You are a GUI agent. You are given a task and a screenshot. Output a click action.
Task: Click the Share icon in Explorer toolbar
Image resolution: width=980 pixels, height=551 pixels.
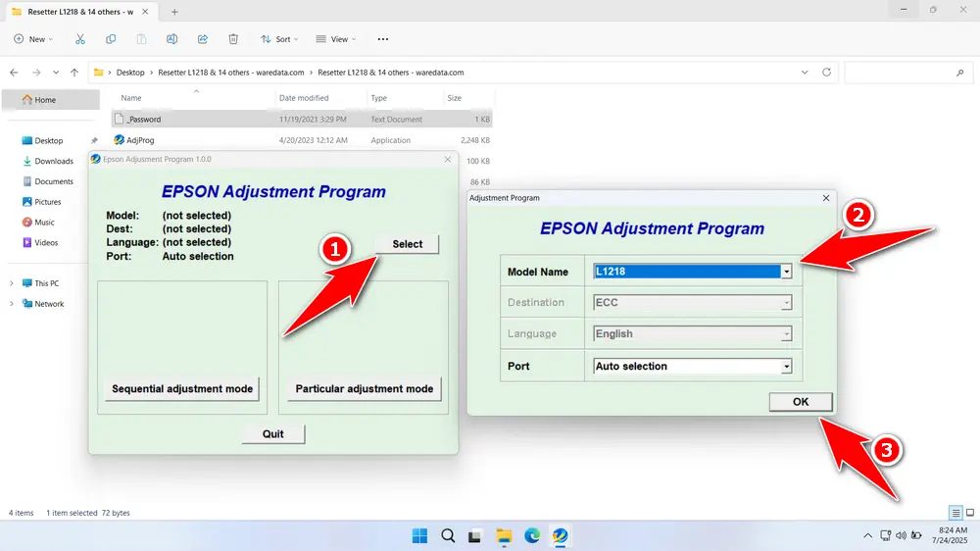click(203, 39)
